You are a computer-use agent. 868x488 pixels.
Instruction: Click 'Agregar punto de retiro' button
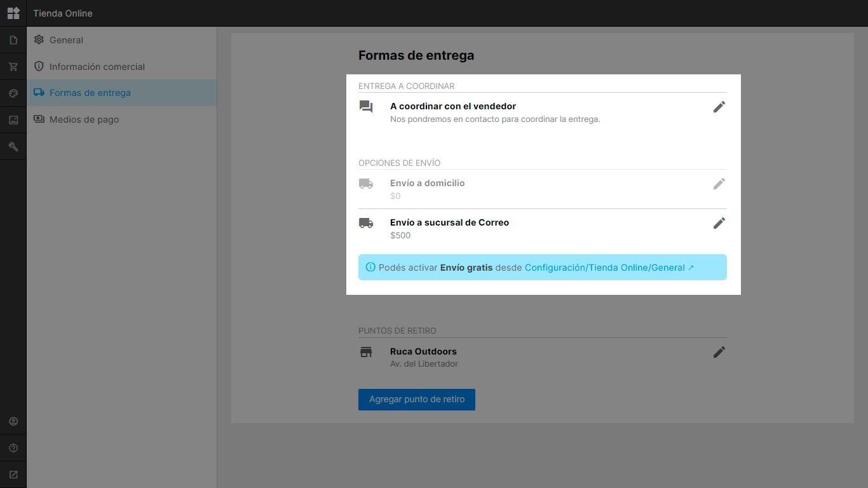tap(417, 400)
